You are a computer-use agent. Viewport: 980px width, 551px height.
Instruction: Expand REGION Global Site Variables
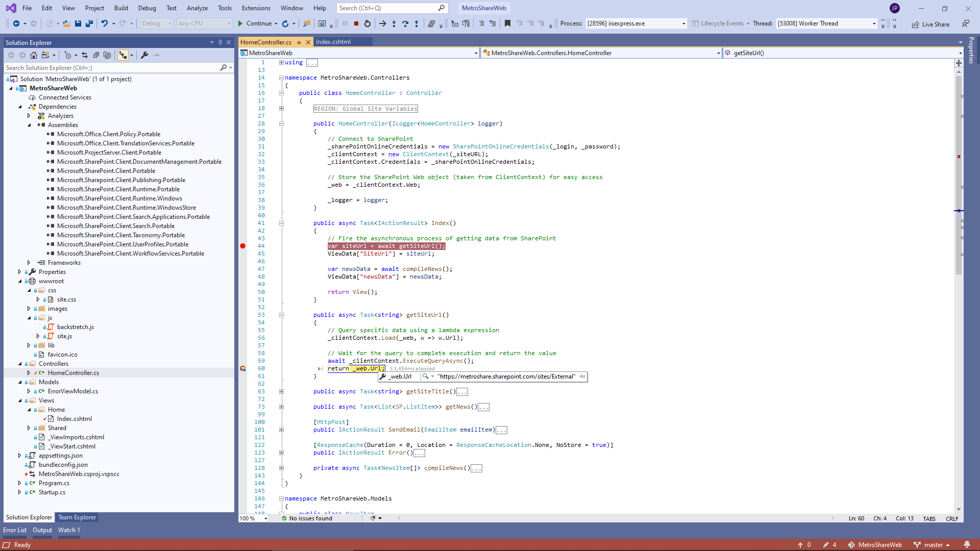tap(281, 108)
